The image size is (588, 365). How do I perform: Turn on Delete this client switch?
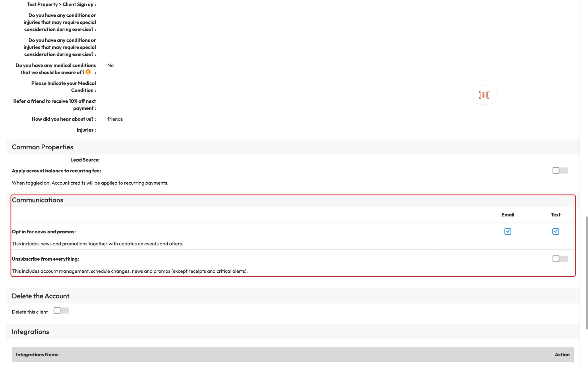pos(61,311)
